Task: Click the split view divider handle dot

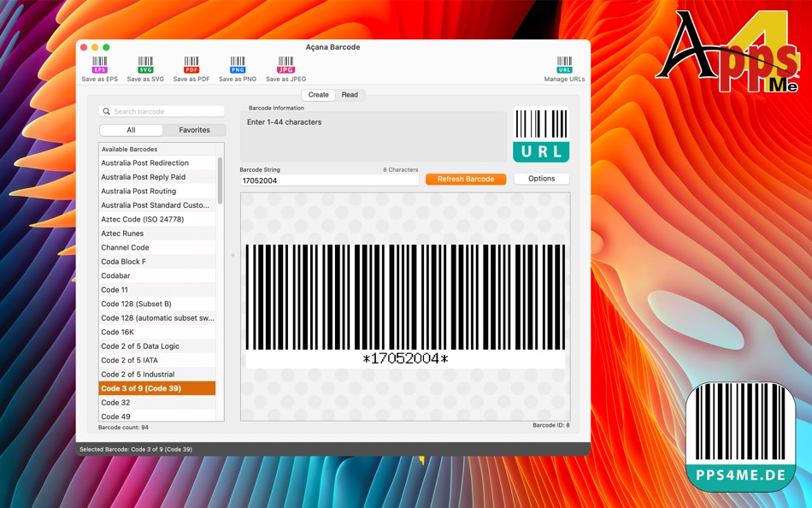Action: coord(232,255)
